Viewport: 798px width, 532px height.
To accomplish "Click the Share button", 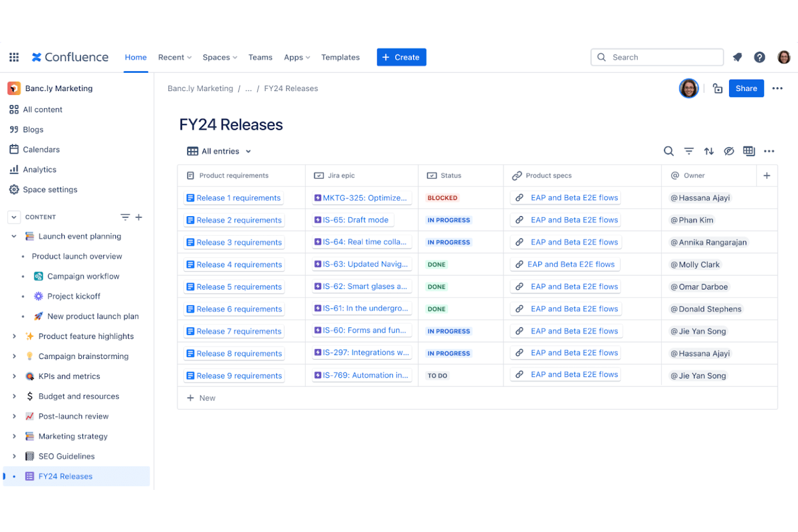I will coord(746,88).
